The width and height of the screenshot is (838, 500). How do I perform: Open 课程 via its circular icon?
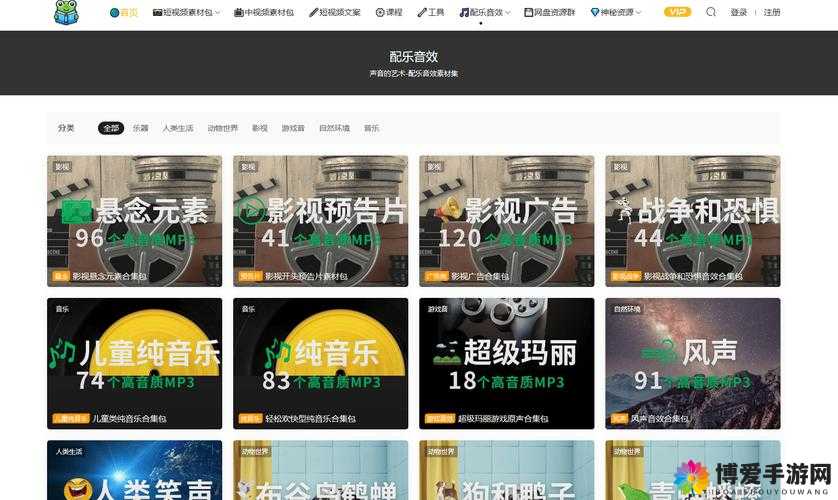pos(380,12)
